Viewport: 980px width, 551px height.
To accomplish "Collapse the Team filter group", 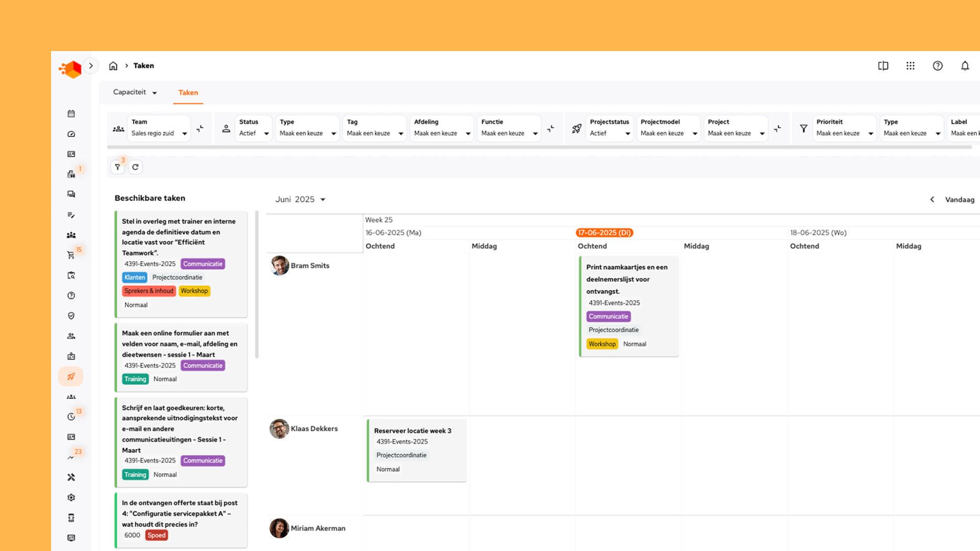I will 200,129.
